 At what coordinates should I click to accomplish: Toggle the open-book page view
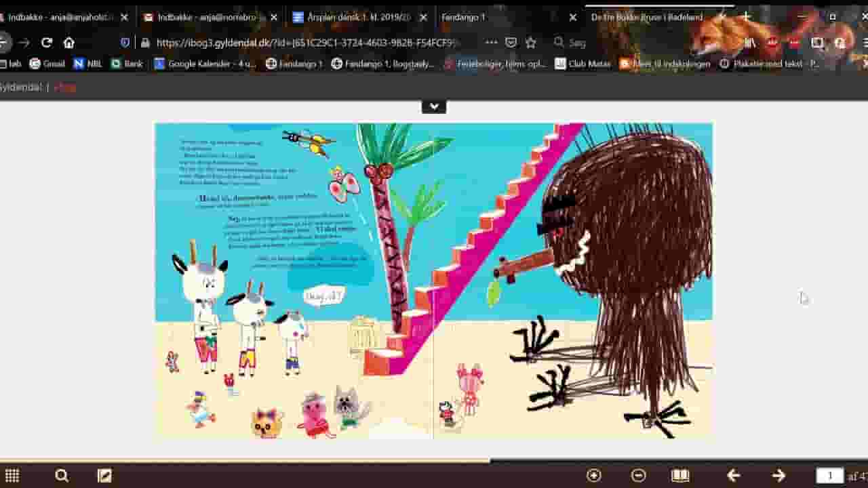(680, 476)
